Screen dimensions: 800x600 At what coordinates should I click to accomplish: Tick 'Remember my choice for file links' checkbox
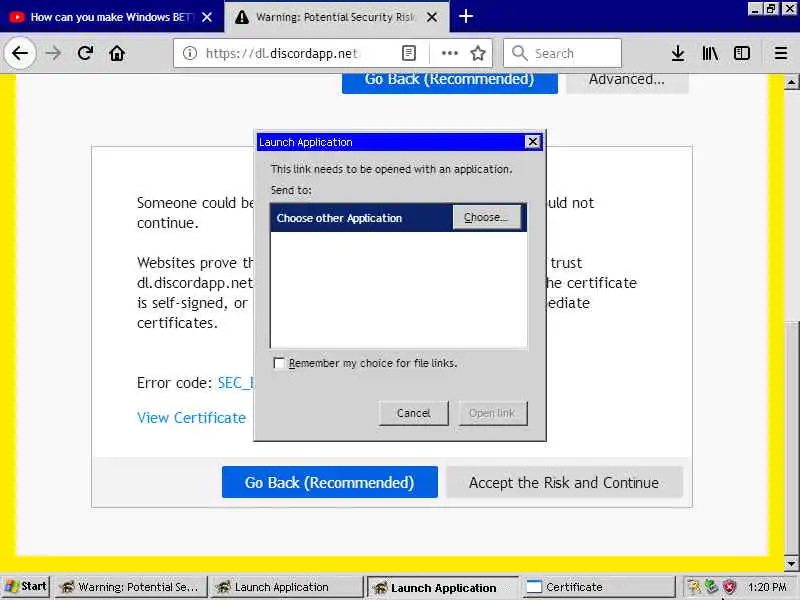tap(279, 363)
